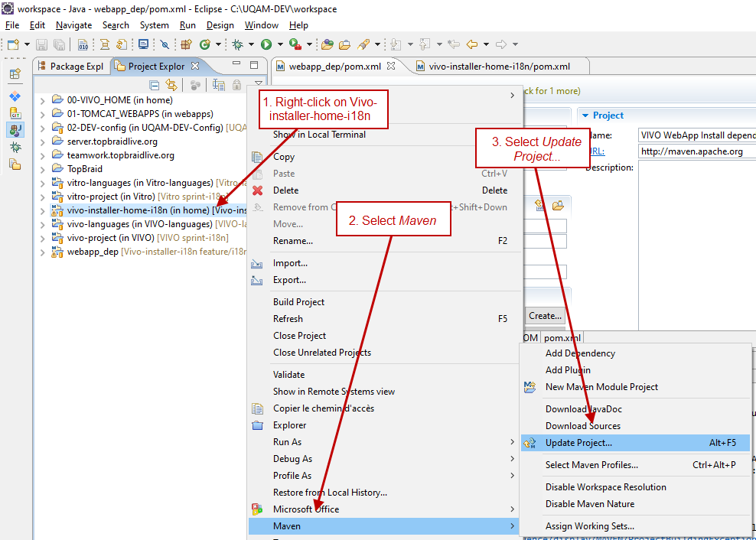Expand the 00-VIVO_HOME tree node
This screenshot has width=756, height=540.
pos(42,101)
